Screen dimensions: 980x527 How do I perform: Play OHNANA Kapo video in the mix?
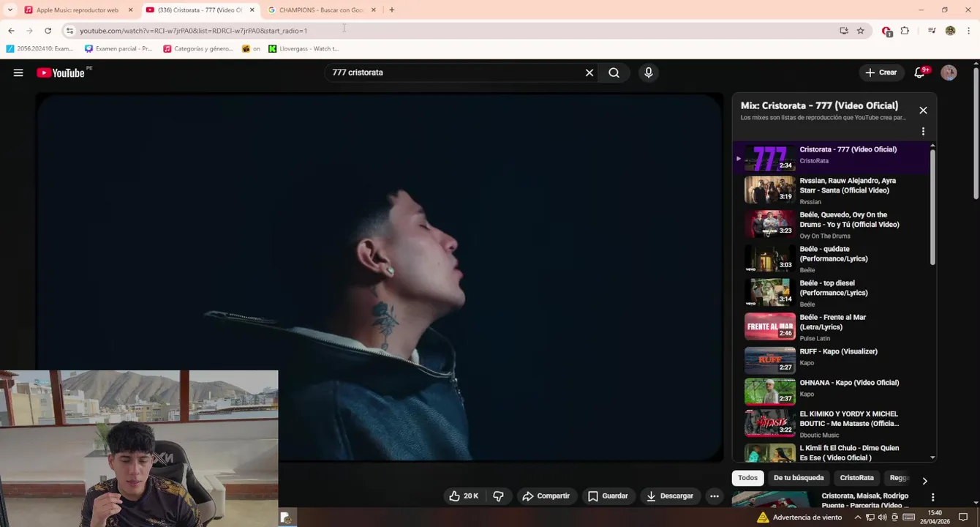coord(832,392)
